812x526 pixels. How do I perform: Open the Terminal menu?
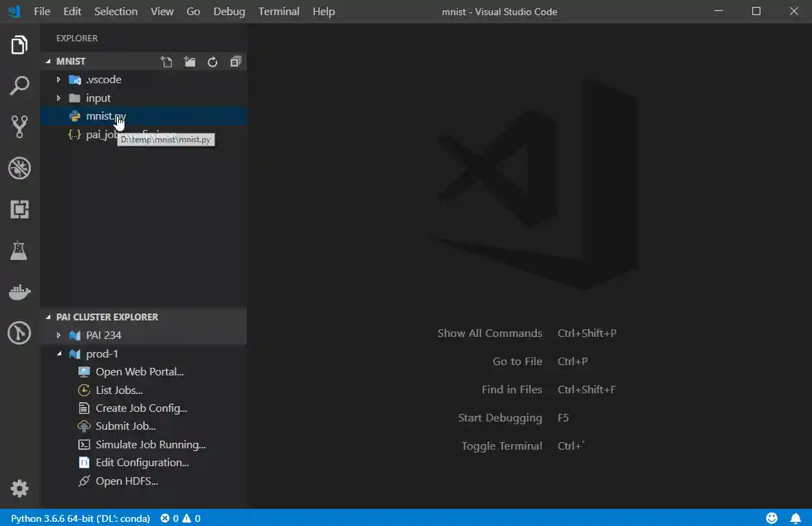click(278, 12)
